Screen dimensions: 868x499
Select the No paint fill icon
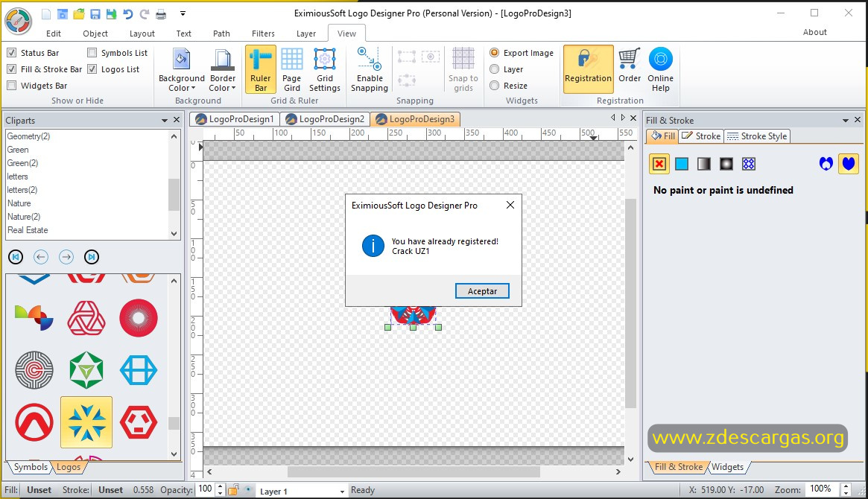(x=659, y=164)
